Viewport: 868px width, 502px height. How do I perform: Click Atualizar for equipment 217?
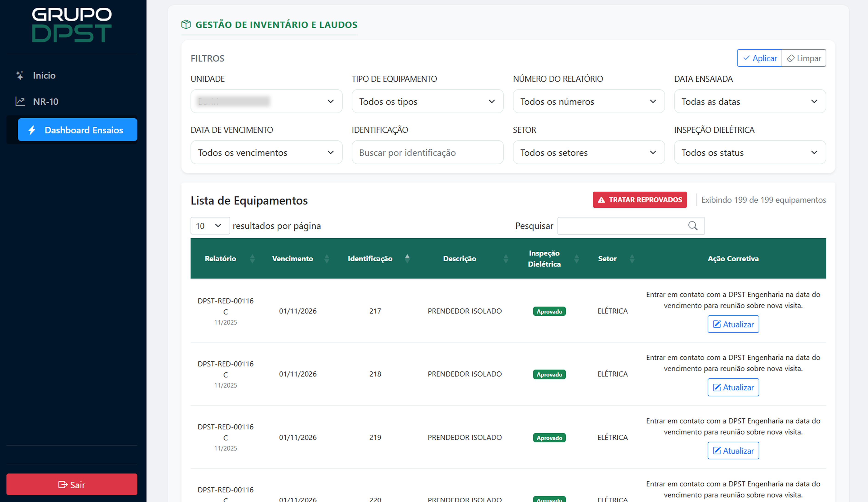pos(733,325)
